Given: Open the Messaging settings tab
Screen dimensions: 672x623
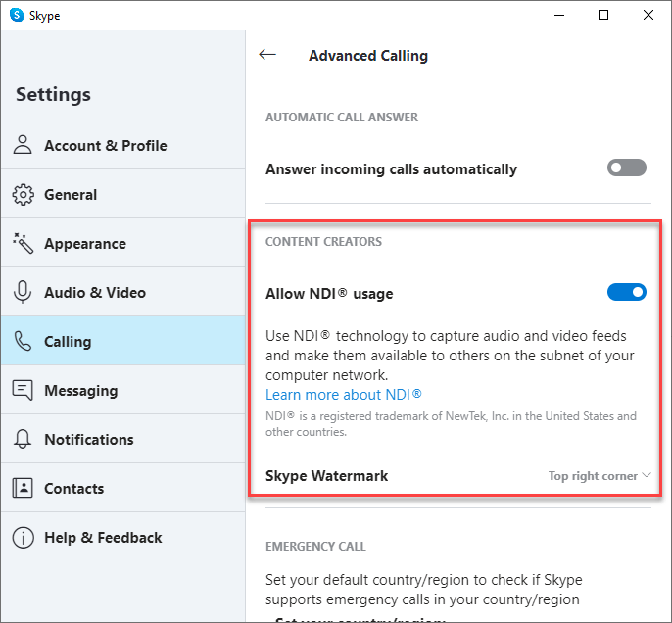Looking at the screenshot, I should point(80,391).
